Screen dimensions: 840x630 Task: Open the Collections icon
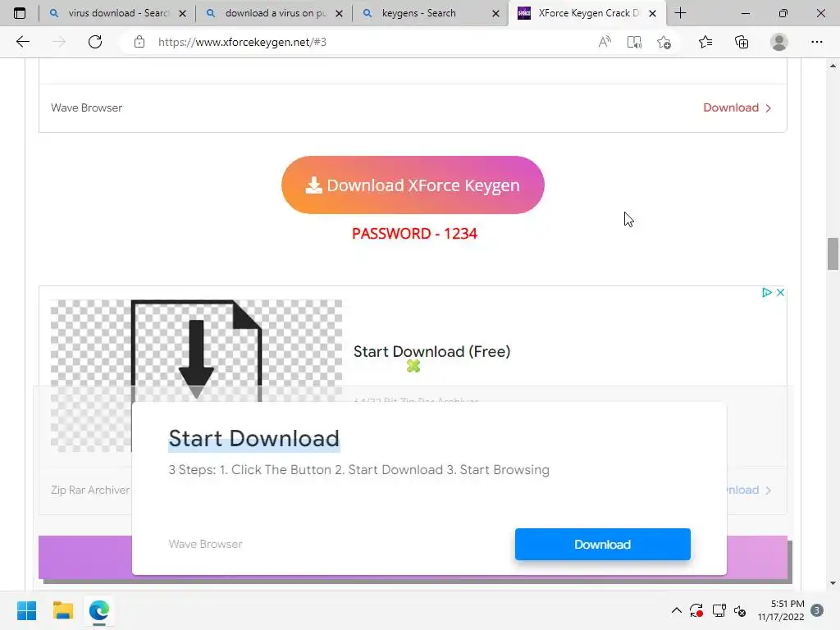coord(742,42)
